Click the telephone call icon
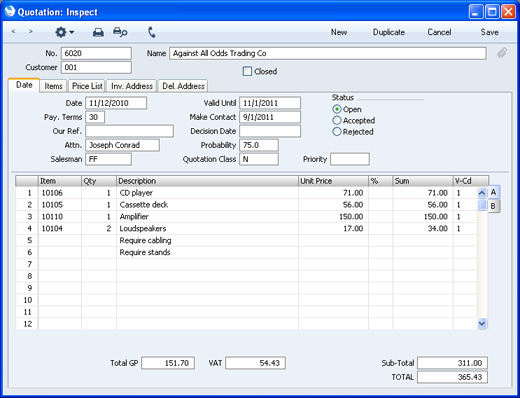Screen dimensions: 520x398 click(x=152, y=32)
